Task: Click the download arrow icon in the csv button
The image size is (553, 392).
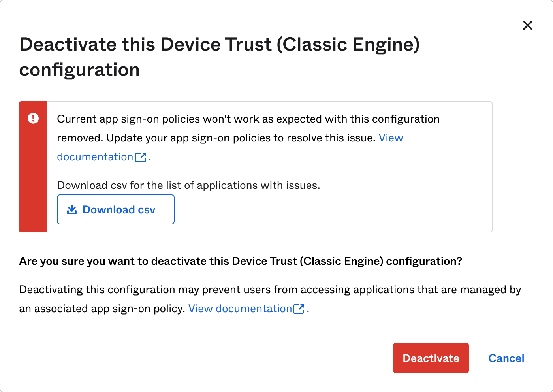Action: 72,209
